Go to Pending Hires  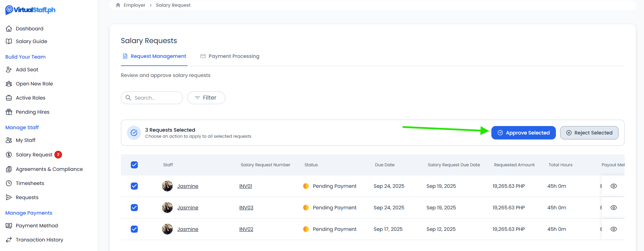coord(32,112)
